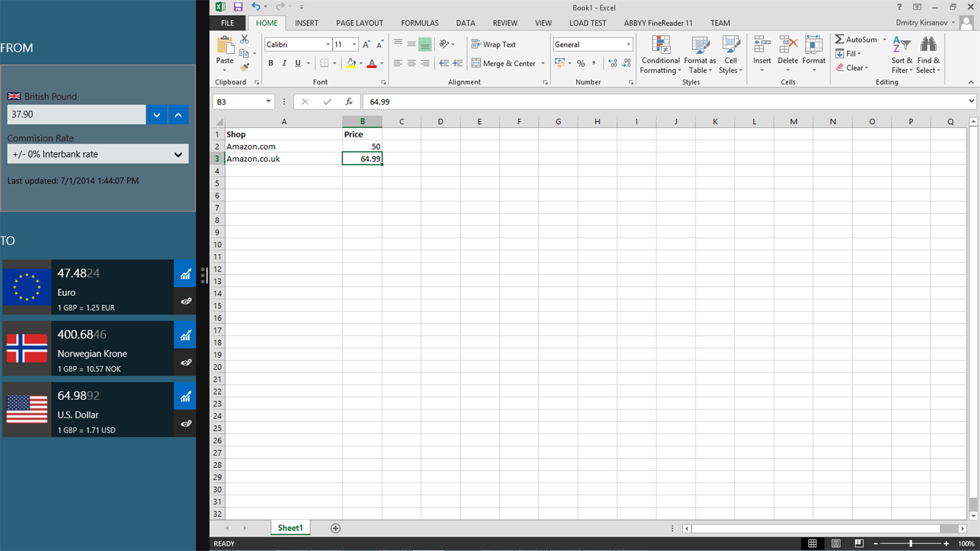Add a new sheet with plus button
Screen dimensions: 980x551
click(x=336, y=528)
